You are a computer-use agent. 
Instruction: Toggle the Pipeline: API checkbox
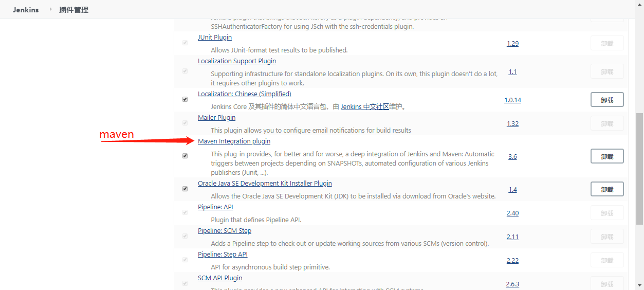pyautogui.click(x=185, y=212)
